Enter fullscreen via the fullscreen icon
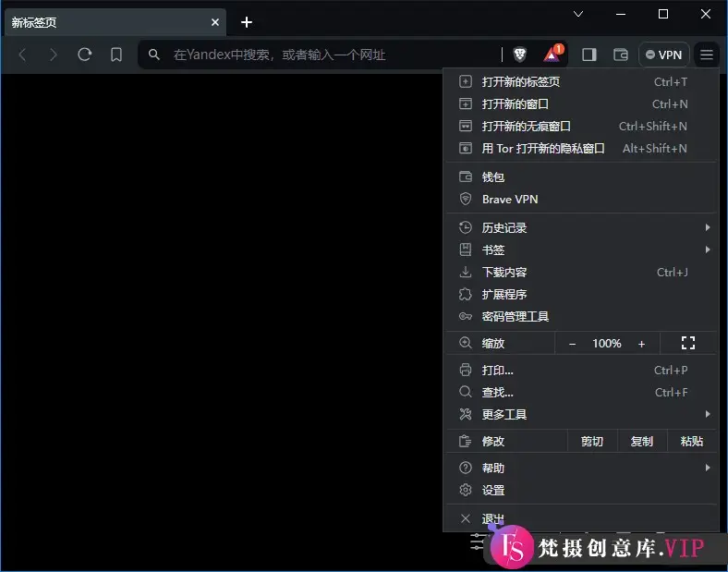The height and width of the screenshot is (572, 728). tap(688, 344)
